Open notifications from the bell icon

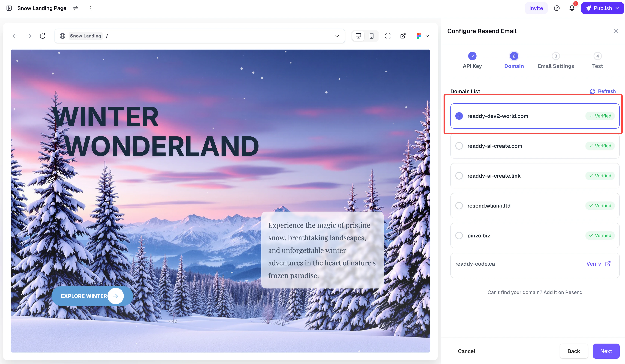pyautogui.click(x=572, y=8)
